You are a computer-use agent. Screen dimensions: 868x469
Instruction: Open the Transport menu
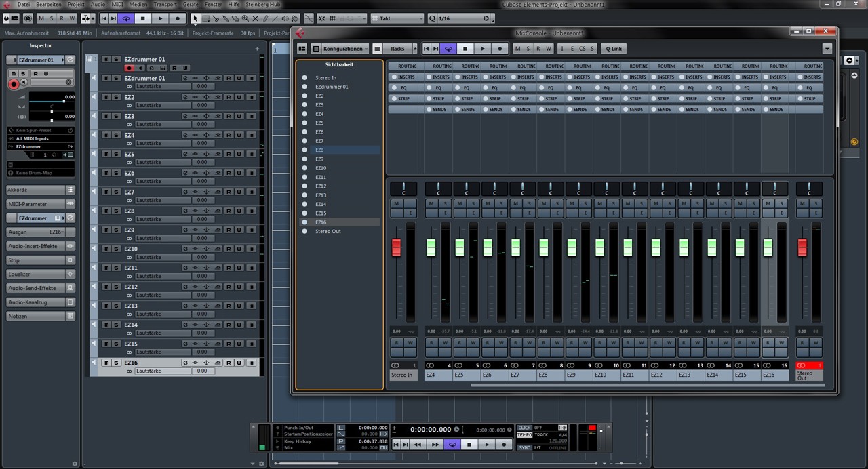165,4
